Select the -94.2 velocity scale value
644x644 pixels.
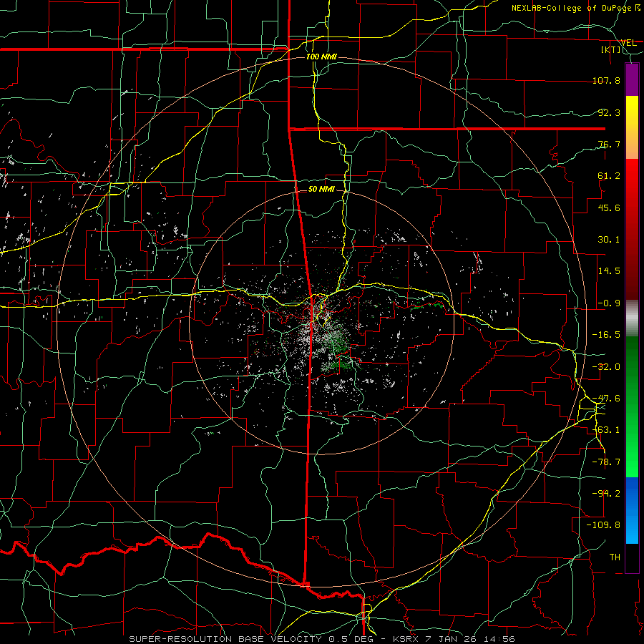coord(606,494)
